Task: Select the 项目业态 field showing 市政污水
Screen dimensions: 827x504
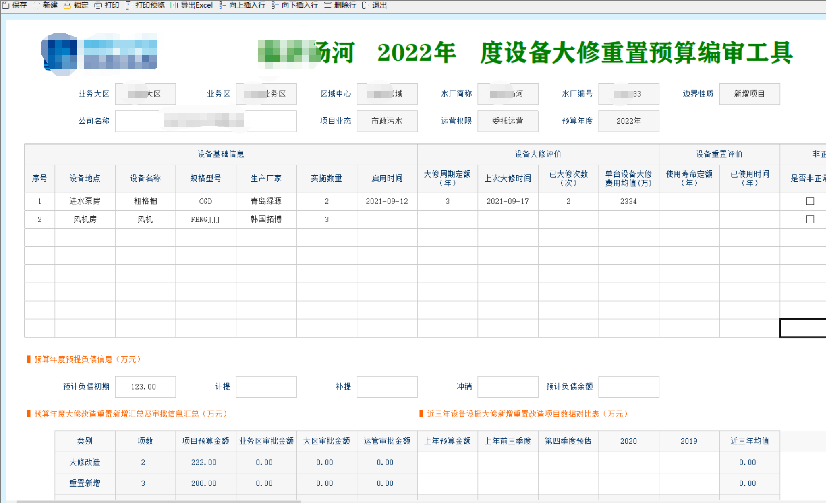Action: pyautogui.click(x=387, y=121)
